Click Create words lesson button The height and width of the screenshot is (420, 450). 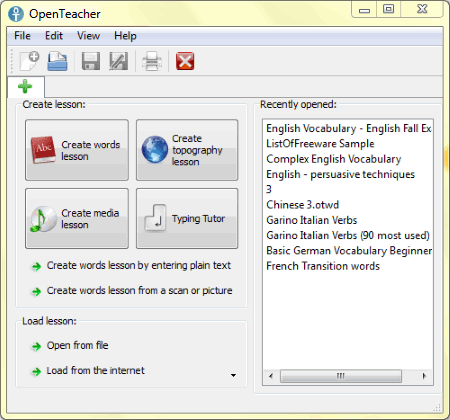[x=77, y=150]
